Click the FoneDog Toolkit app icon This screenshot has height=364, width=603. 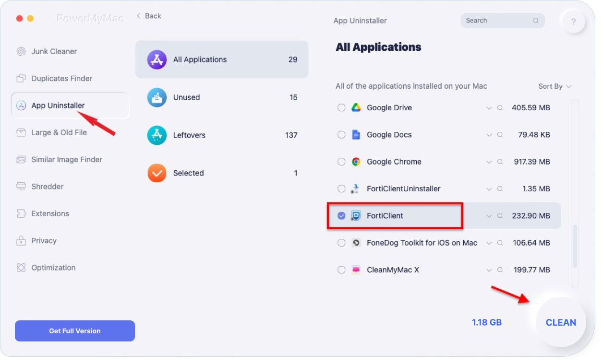point(356,243)
